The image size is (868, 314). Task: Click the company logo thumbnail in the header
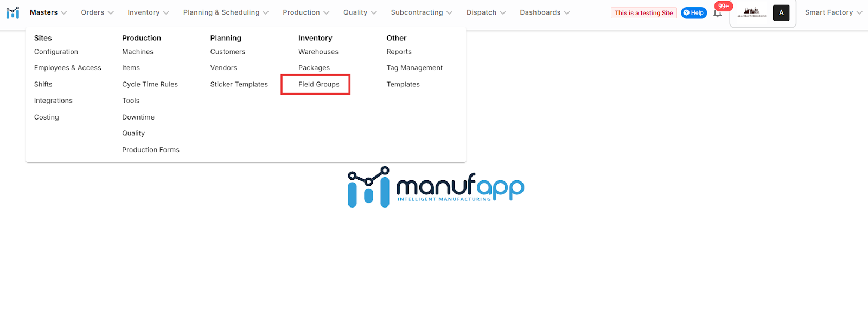pos(752,12)
